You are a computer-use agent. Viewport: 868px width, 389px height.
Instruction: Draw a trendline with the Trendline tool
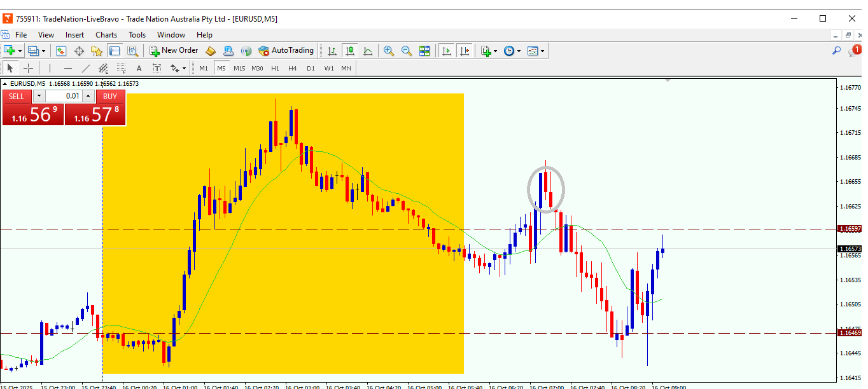pyautogui.click(x=86, y=68)
